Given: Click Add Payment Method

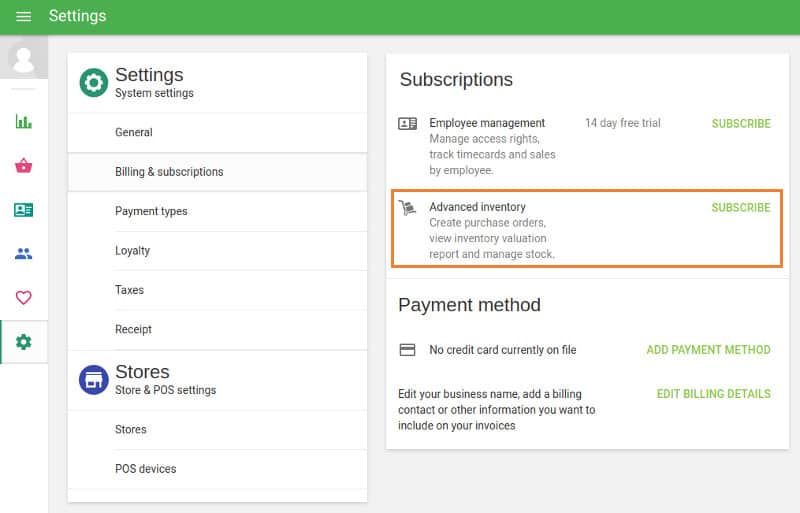Looking at the screenshot, I should click(x=708, y=350).
